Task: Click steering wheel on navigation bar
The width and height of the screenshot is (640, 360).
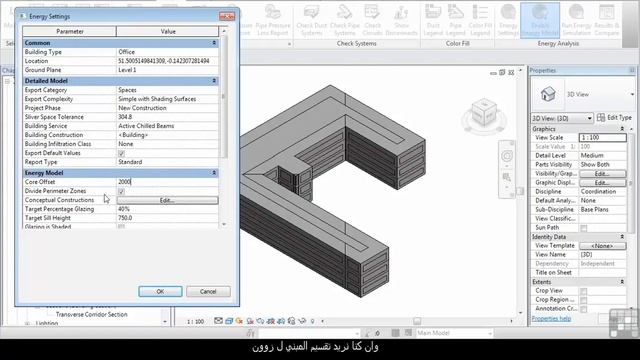Action: click(507, 156)
